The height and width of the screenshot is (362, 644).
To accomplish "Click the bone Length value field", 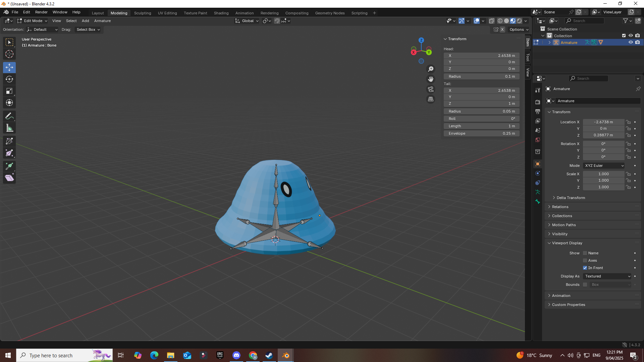I will 482,126.
